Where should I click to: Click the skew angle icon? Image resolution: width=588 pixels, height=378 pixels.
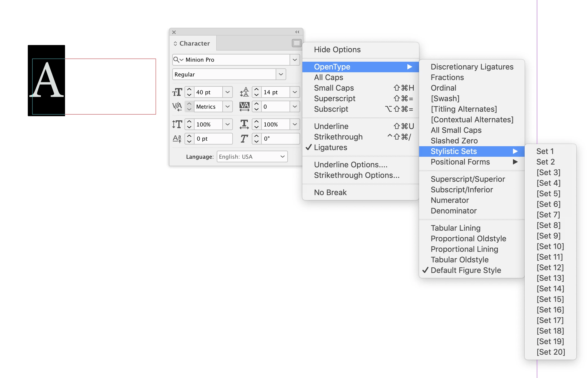click(244, 138)
